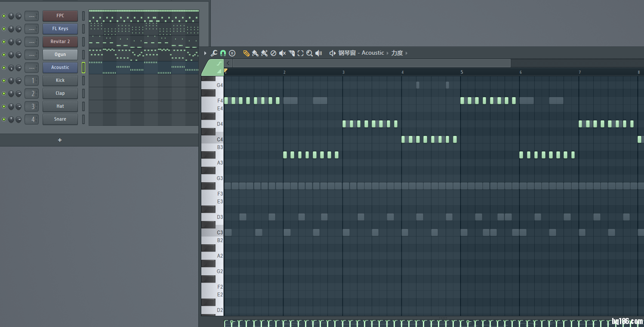Open the Ogun channel button
The image size is (644, 327).
pyautogui.click(x=60, y=55)
